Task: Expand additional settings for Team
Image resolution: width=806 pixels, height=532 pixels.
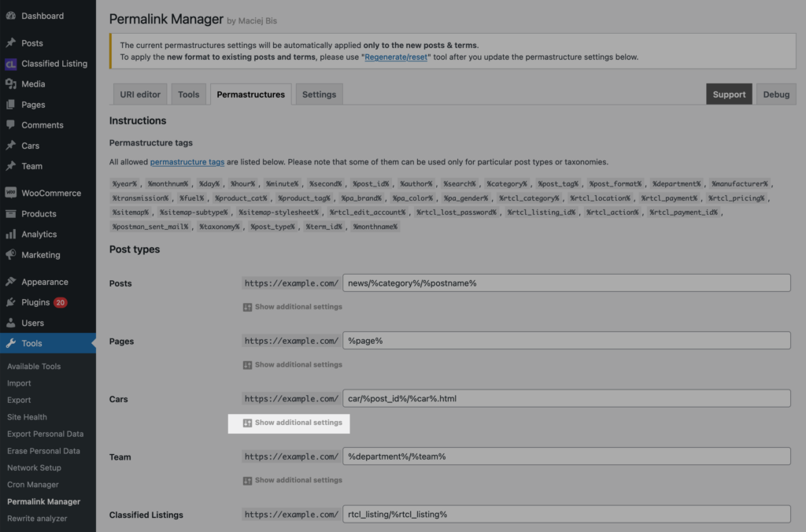Action: pyautogui.click(x=293, y=481)
